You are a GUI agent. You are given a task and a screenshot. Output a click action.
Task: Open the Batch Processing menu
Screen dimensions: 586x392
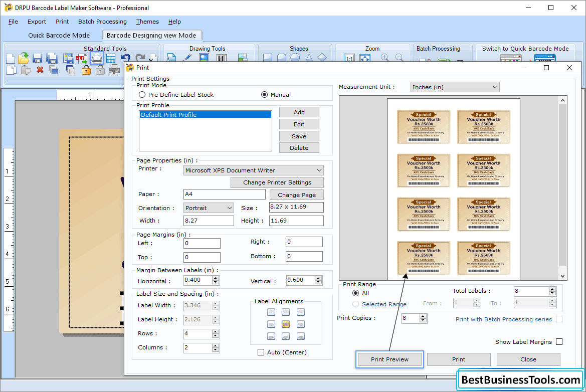(102, 22)
